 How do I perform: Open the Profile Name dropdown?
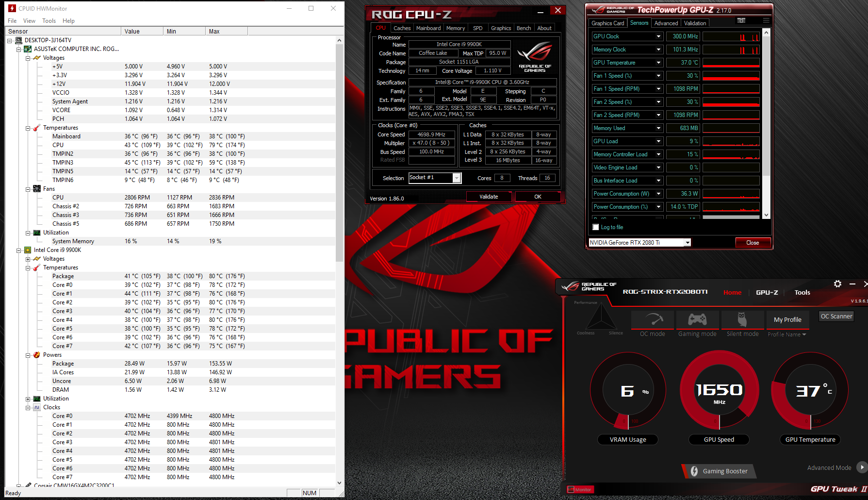tap(786, 334)
